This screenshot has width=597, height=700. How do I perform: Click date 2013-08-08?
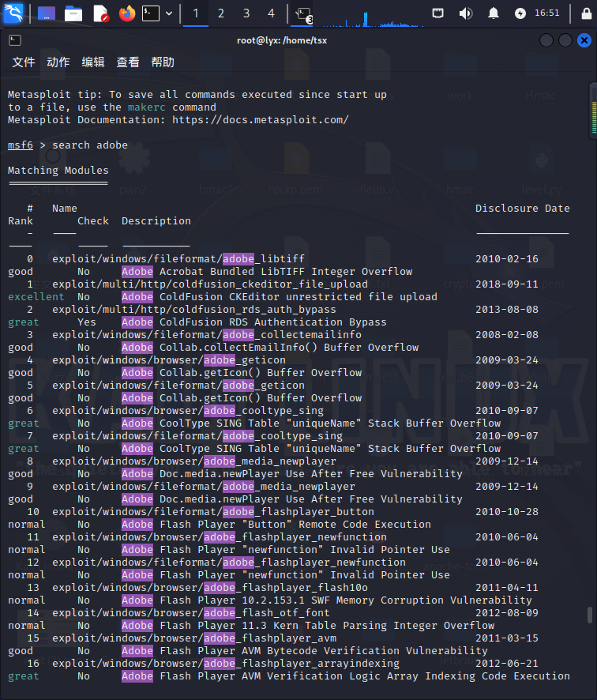507,310
